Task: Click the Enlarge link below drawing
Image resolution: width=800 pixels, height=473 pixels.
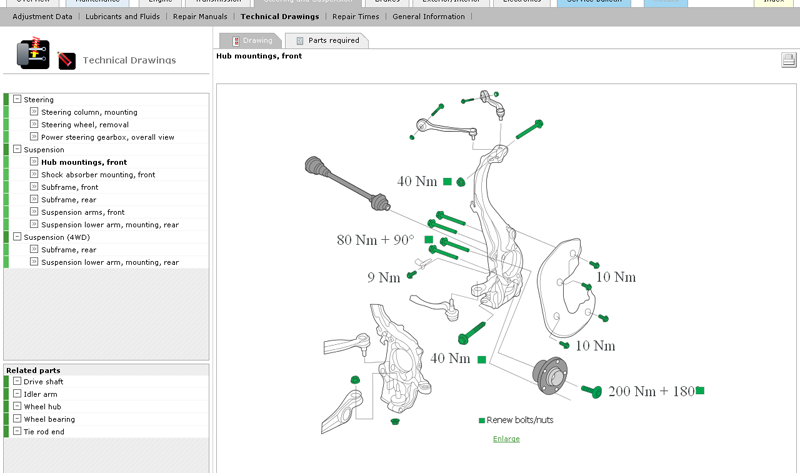Action: [506, 439]
